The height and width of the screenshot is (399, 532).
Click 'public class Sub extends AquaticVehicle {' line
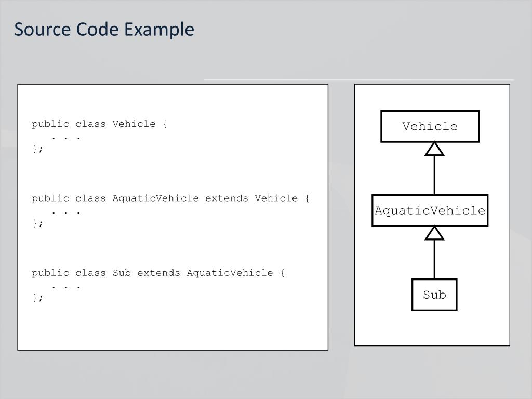tap(158, 273)
